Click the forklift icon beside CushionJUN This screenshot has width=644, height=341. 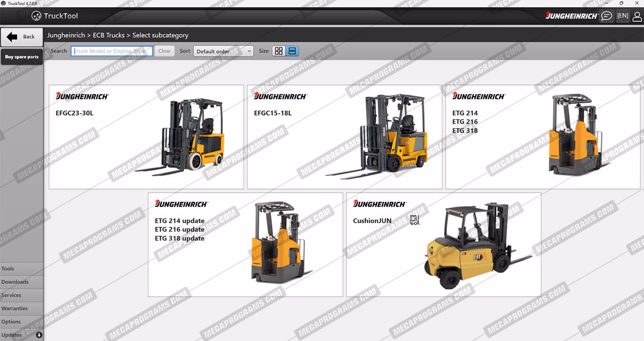414,220
